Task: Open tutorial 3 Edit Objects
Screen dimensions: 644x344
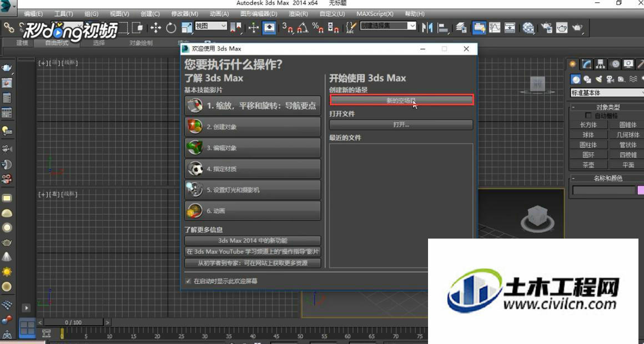Action: click(253, 148)
